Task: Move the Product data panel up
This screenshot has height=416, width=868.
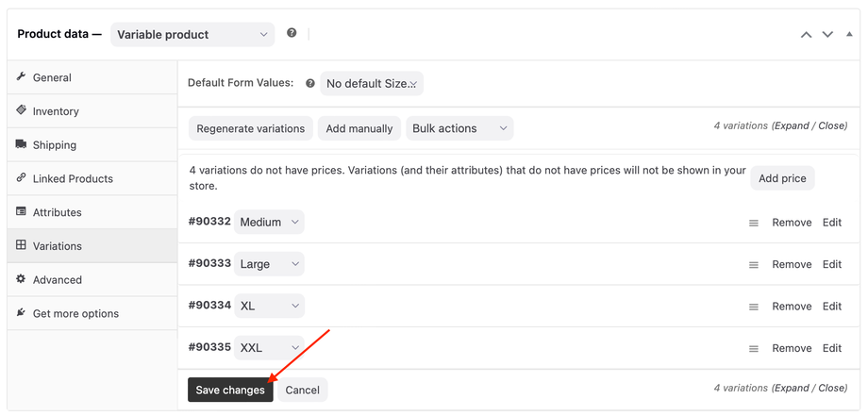Action: click(x=806, y=35)
